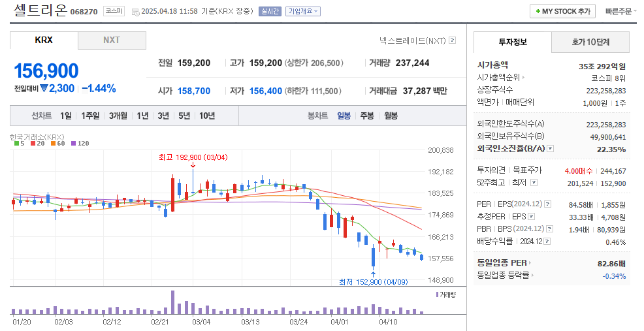
Task: Click green plus icon on MY STOCK 추가
Action: tap(538, 12)
